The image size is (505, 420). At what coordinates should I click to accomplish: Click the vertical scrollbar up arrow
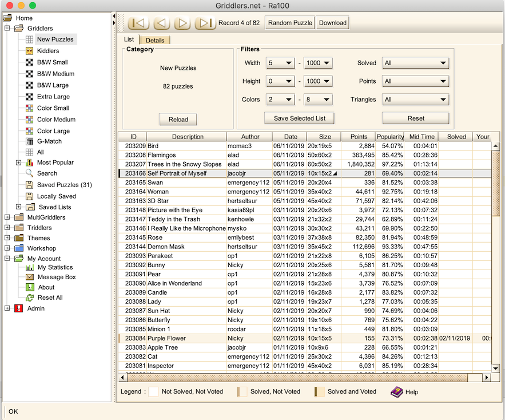point(495,146)
